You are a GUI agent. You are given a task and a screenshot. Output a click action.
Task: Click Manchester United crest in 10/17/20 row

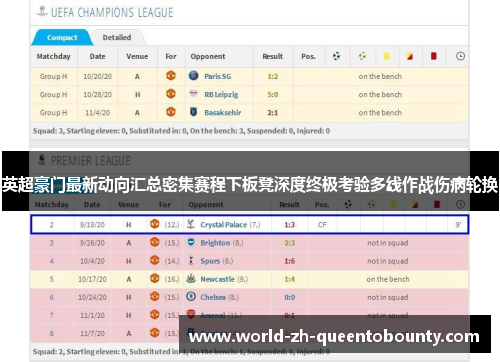point(154,278)
